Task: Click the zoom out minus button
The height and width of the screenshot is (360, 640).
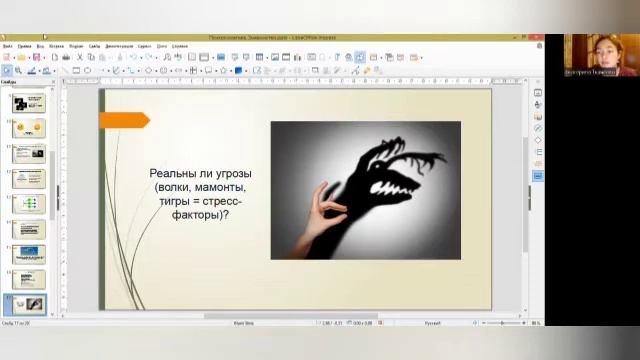Action: pos(484,323)
